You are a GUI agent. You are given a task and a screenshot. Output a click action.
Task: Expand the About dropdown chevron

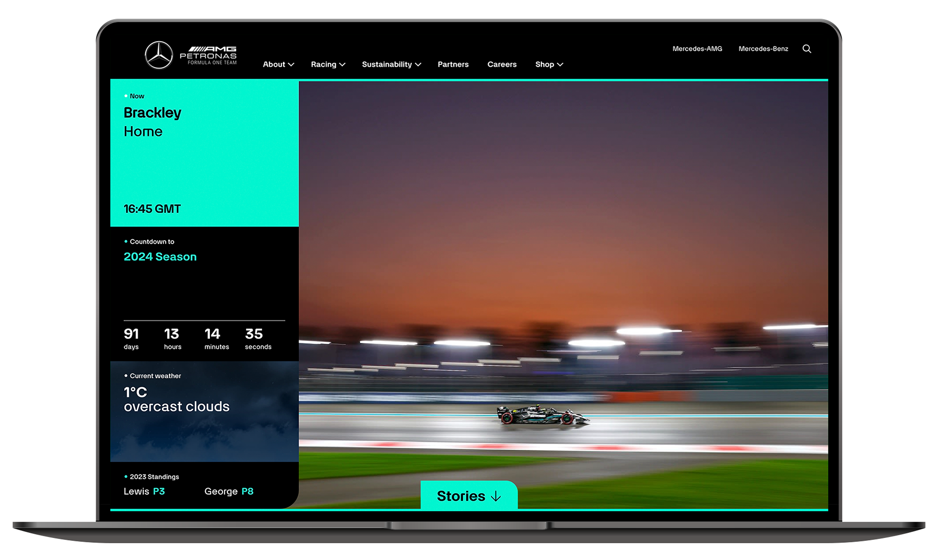point(291,65)
